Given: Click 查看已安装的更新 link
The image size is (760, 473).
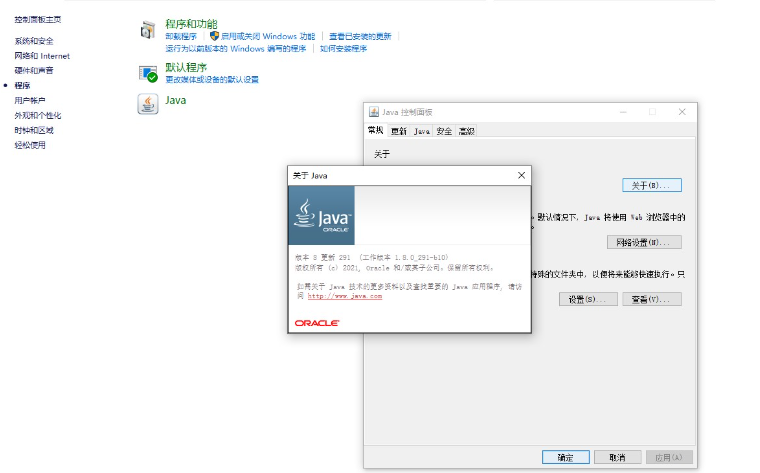Looking at the screenshot, I should click(x=360, y=36).
